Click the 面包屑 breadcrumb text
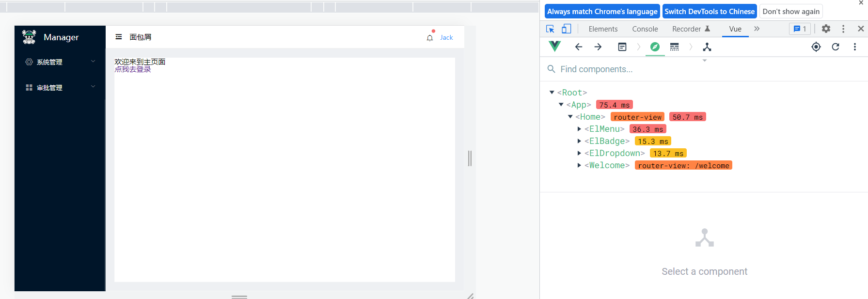 140,37
